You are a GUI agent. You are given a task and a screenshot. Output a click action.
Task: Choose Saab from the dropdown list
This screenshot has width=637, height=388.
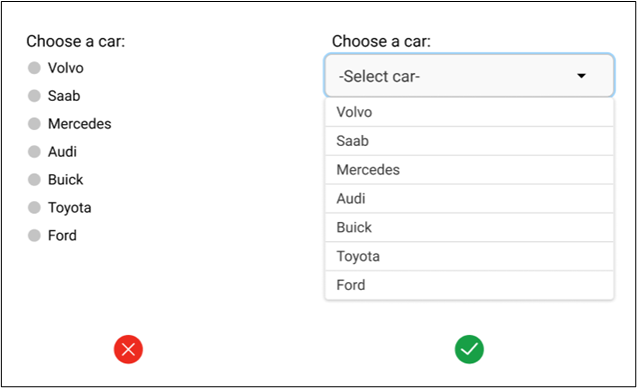(x=469, y=141)
